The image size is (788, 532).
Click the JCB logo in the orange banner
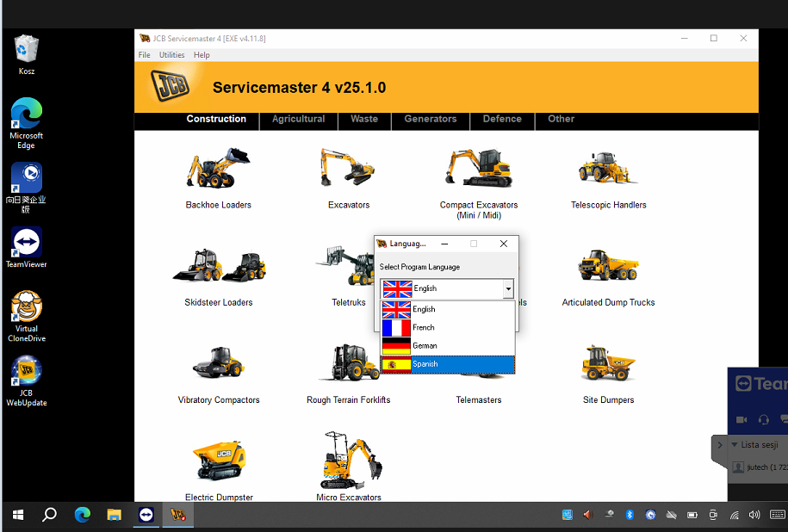point(171,86)
